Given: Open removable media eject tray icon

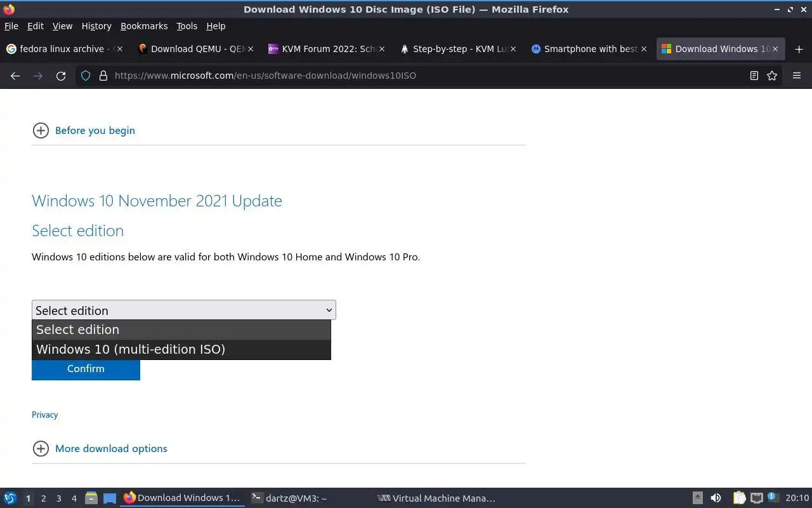Looking at the screenshot, I should pos(697,498).
